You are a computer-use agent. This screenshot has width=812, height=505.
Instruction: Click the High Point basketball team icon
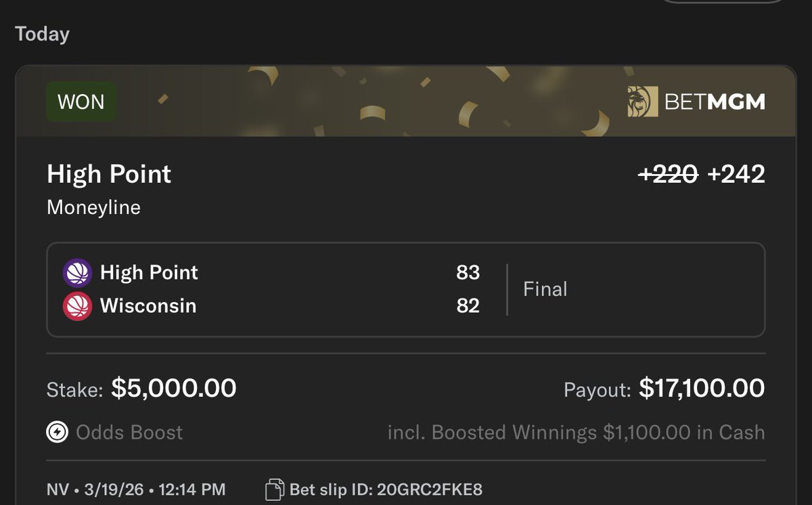point(77,273)
